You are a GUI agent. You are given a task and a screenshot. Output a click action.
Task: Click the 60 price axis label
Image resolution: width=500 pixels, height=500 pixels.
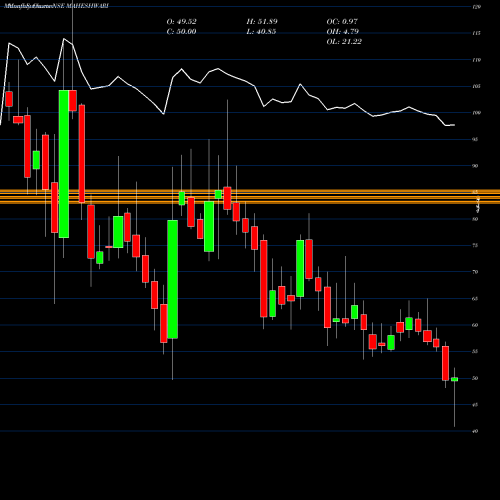point(475,325)
